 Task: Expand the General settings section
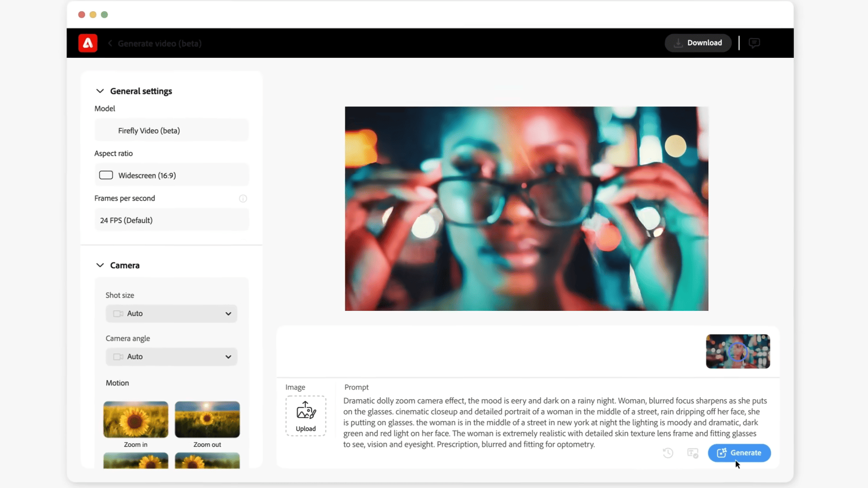pos(99,90)
